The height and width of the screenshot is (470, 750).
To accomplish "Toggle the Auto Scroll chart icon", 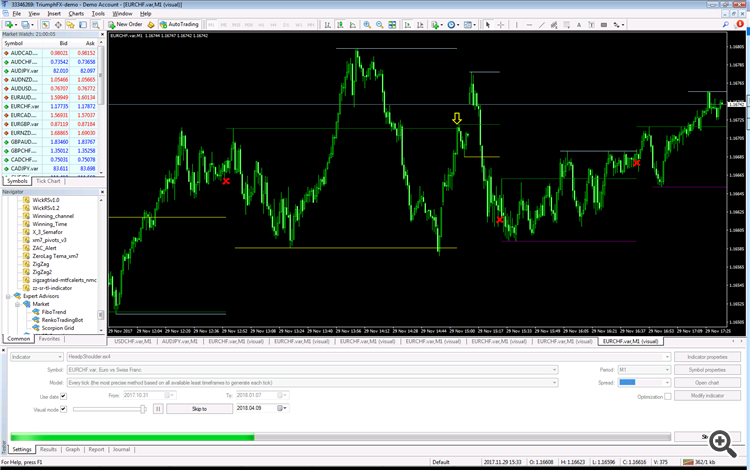I will point(408,24).
